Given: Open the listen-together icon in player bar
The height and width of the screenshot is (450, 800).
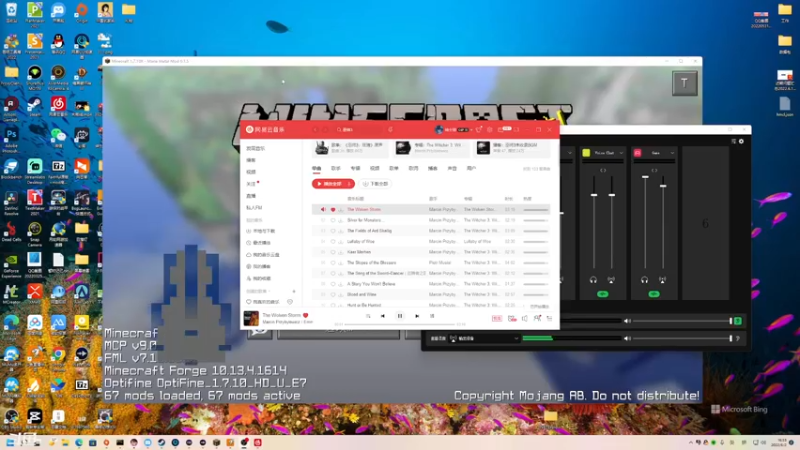Looking at the screenshot, I should 537,318.
